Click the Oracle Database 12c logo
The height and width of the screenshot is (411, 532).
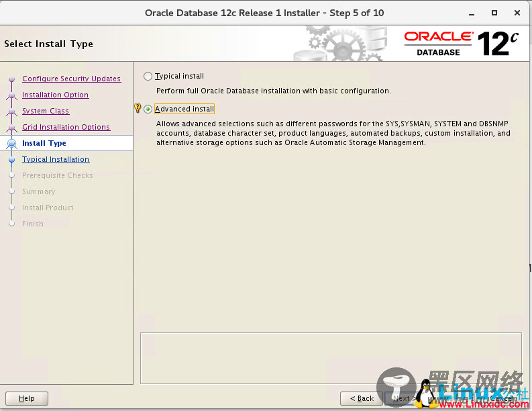(x=462, y=44)
